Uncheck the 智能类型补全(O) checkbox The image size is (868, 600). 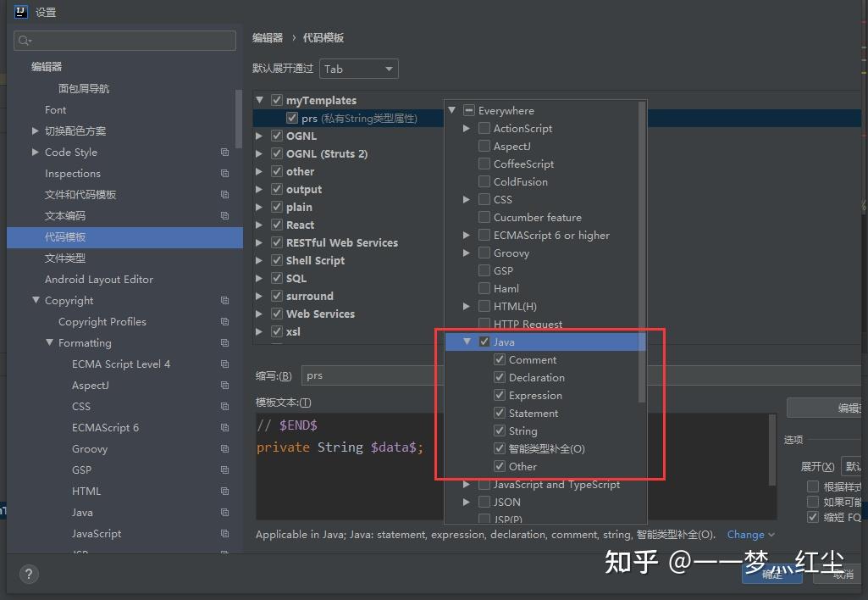(500, 448)
